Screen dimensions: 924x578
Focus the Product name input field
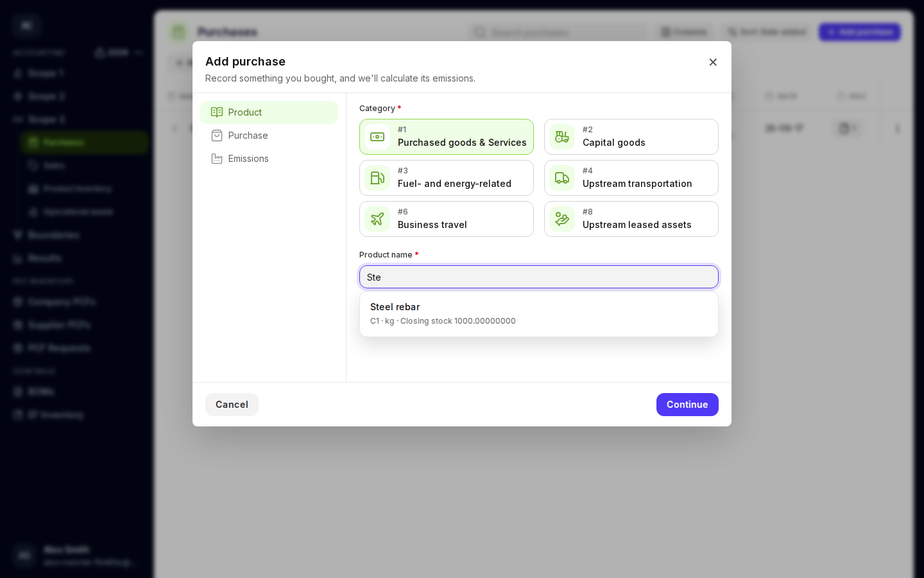point(539,277)
